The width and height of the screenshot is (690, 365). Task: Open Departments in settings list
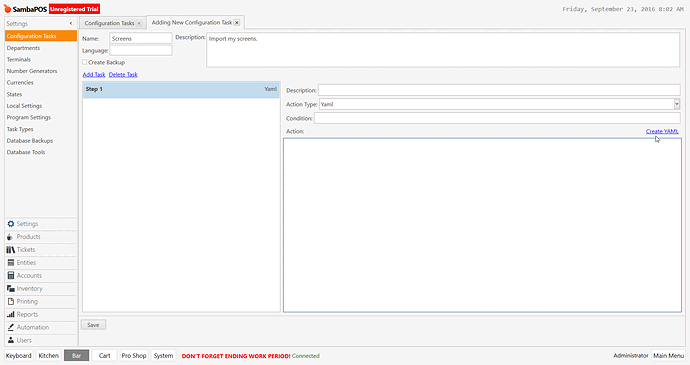(x=23, y=48)
